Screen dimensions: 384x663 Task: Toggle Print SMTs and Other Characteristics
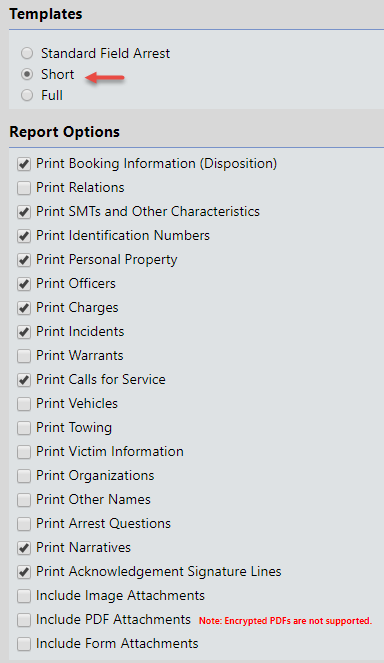tap(24, 212)
